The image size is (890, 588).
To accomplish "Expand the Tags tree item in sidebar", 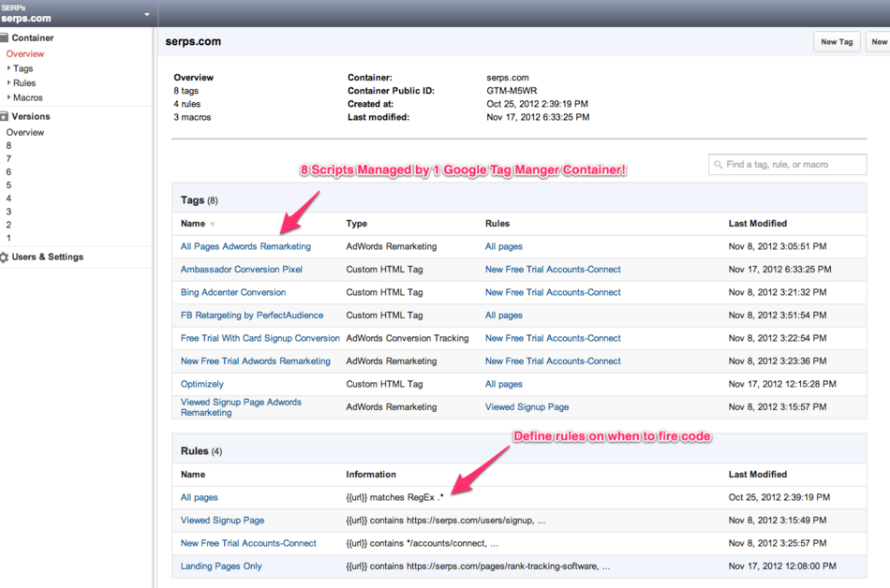I will click(9, 68).
